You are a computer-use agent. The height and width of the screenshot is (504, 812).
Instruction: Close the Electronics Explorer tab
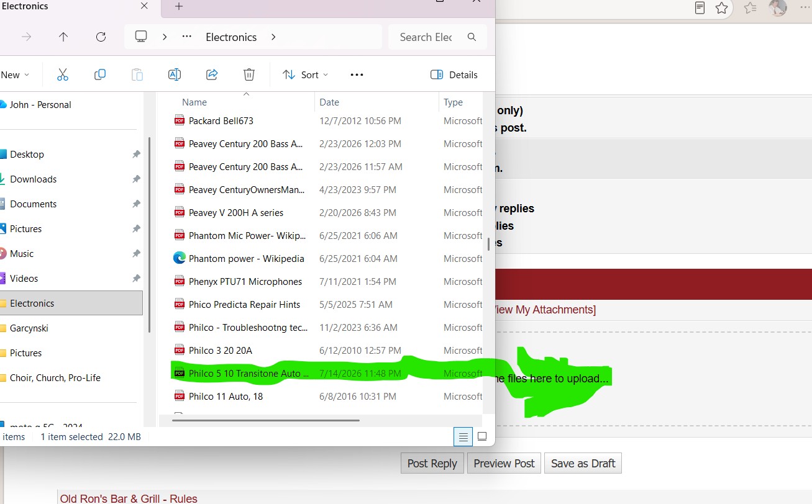click(144, 6)
